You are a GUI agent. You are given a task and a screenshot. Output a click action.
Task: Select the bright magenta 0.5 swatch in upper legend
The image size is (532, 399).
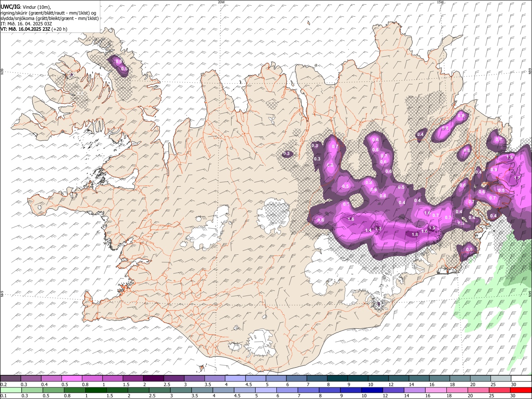pyautogui.click(x=71, y=378)
